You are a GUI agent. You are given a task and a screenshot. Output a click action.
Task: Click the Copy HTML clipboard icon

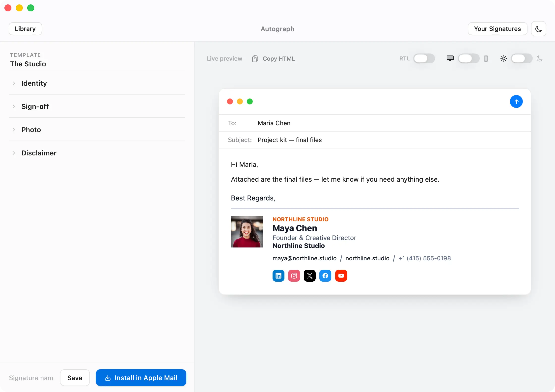pyautogui.click(x=255, y=59)
